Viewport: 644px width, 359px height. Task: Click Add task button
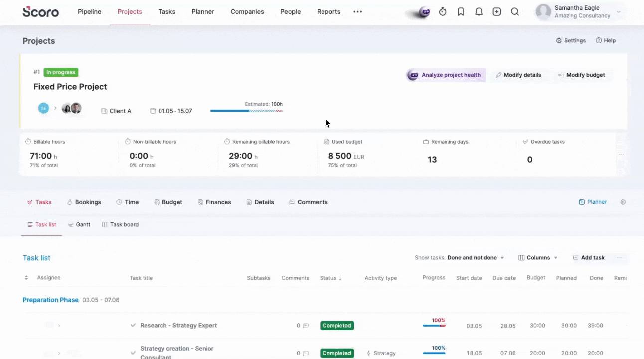(x=589, y=258)
